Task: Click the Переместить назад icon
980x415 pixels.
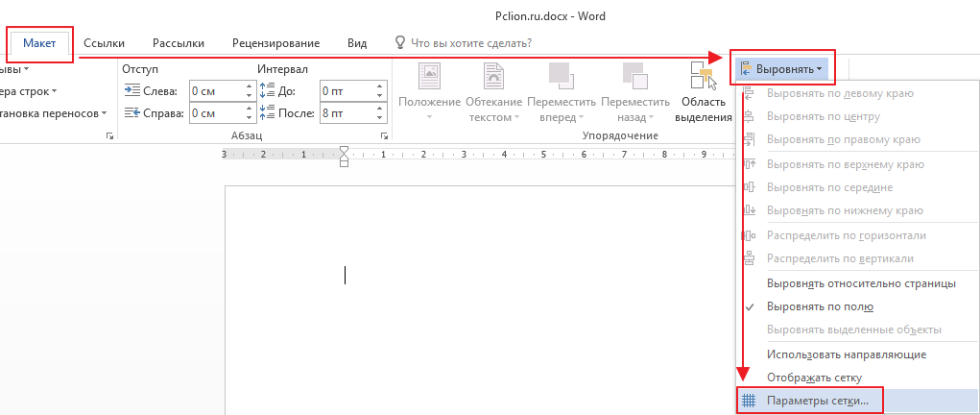Action: (633, 77)
